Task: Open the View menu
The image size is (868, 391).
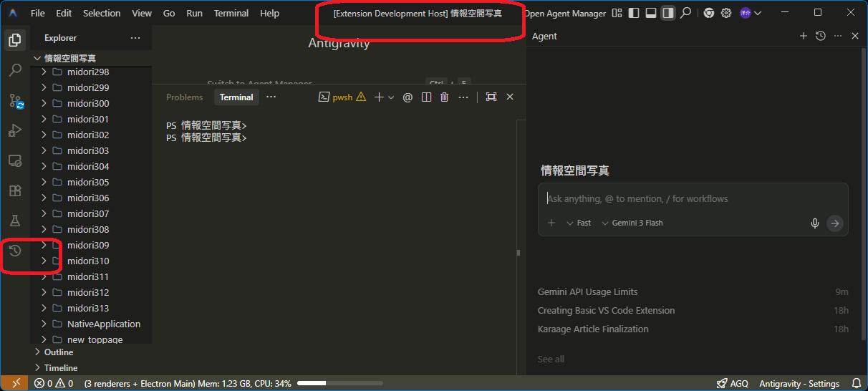Action: [142, 13]
